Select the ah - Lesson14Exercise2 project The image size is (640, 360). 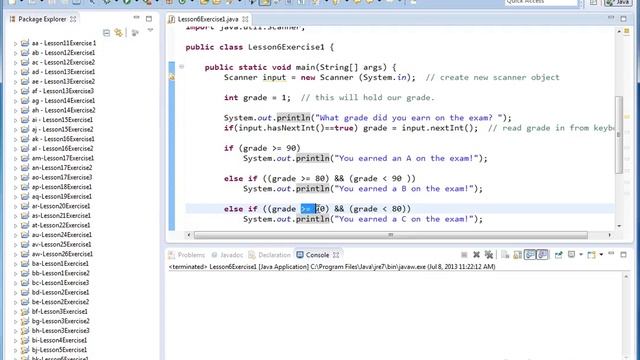point(64,110)
